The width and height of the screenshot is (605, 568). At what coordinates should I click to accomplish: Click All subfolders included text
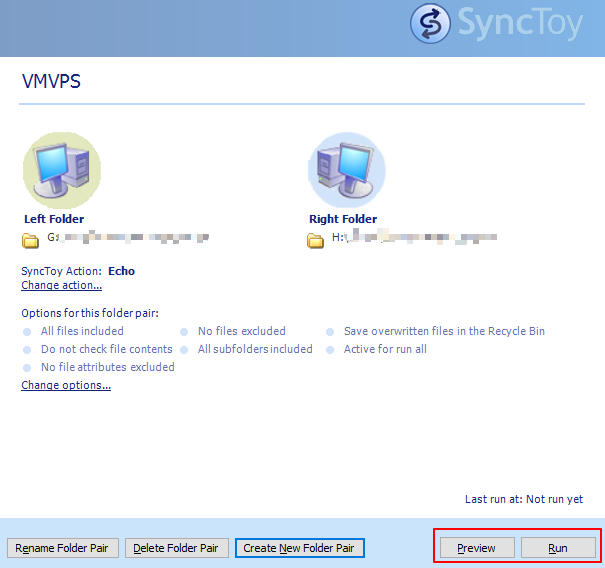[x=255, y=349]
